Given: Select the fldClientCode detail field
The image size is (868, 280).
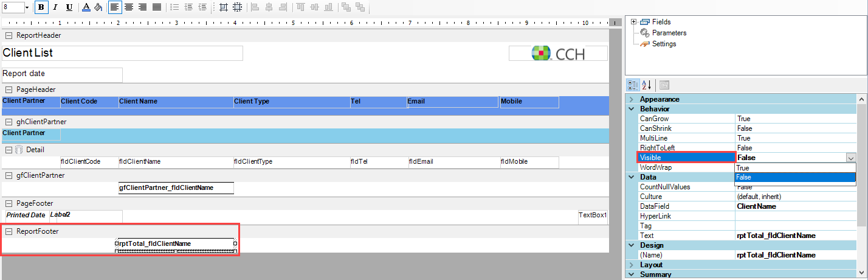Looking at the screenshot, I should pos(89,163).
